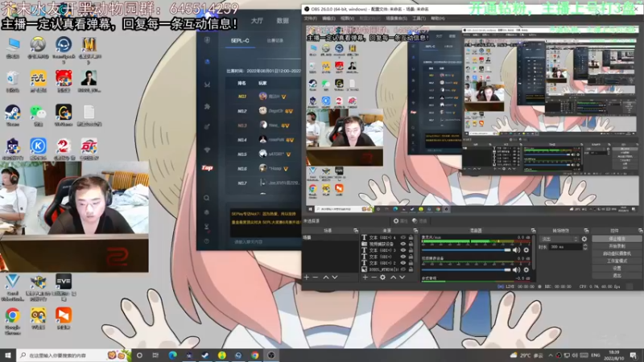Click the shield icon in SEPlay sidebar
This screenshot has height=362, width=644.
207,40
